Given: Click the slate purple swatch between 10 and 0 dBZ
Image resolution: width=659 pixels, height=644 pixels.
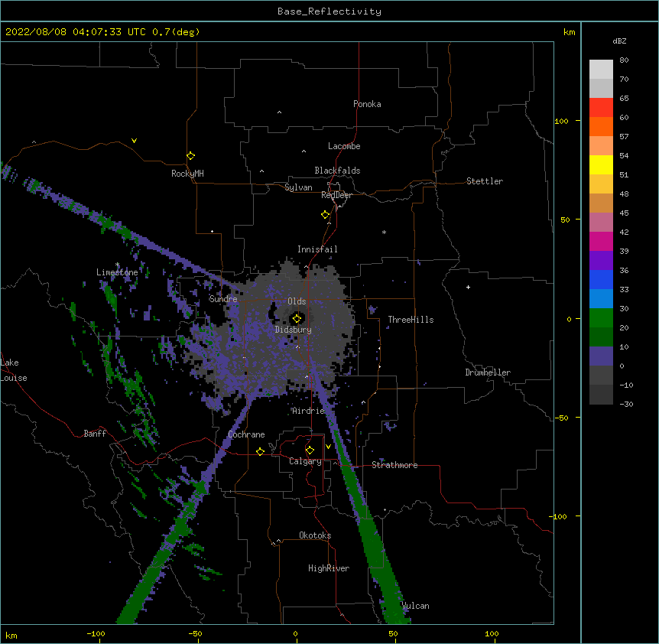Looking at the screenshot, I should [x=601, y=356].
